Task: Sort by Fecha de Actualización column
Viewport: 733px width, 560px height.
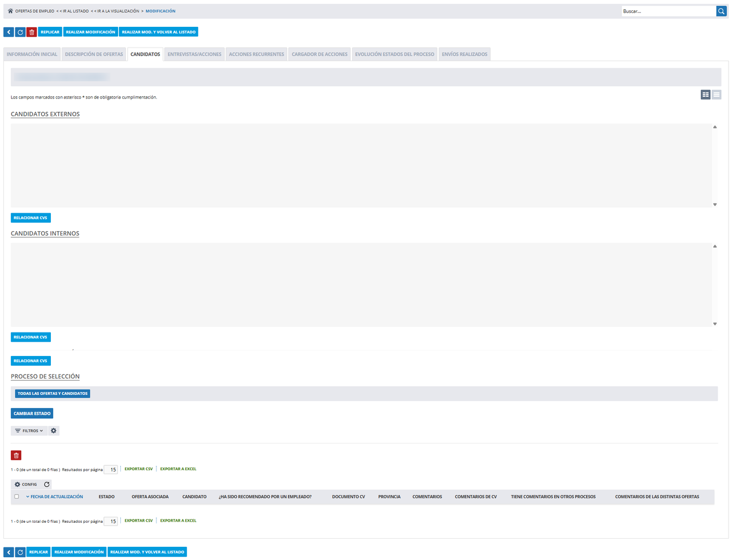Action: [57, 497]
